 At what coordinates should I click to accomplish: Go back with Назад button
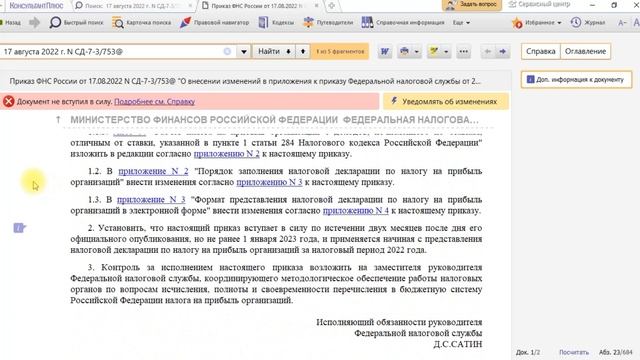[x=10, y=22]
